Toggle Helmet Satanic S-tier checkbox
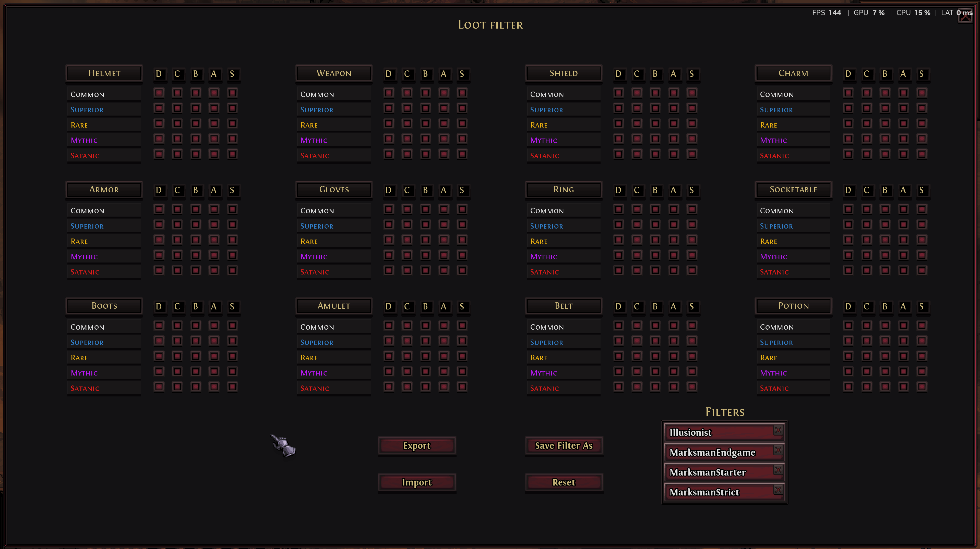The height and width of the screenshot is (549, 980). pyautogui.click(x=232, y=154)
